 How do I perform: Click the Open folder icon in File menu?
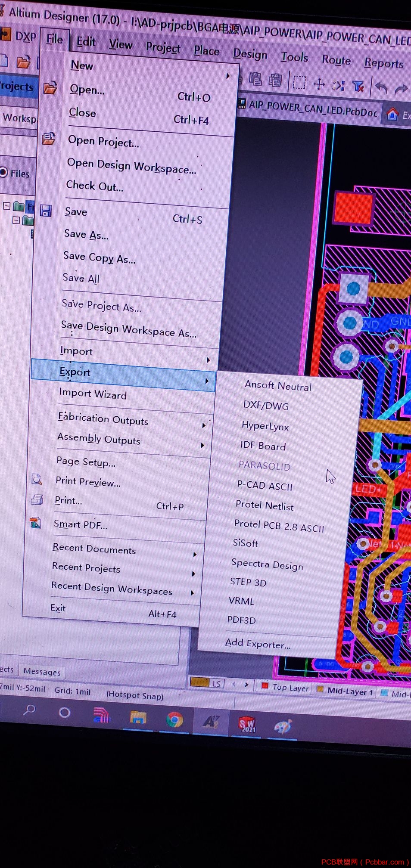tap(50, 87)
